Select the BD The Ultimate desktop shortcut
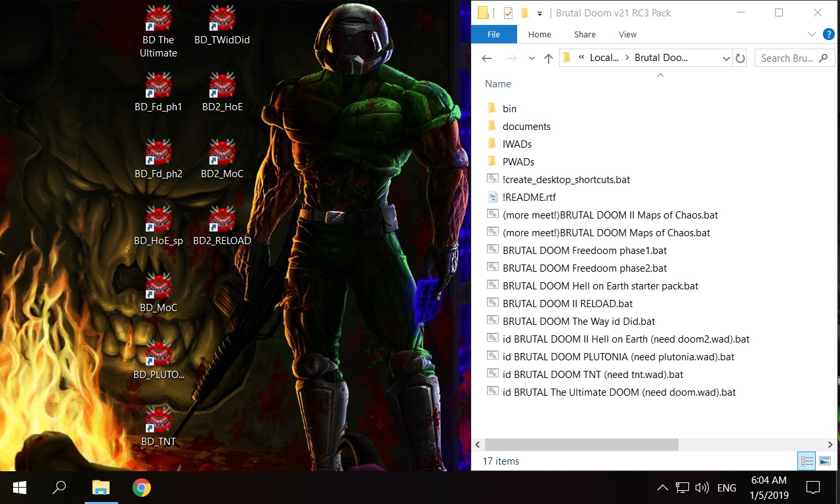This screenshot has width=840, height=504. pos(158,31)
